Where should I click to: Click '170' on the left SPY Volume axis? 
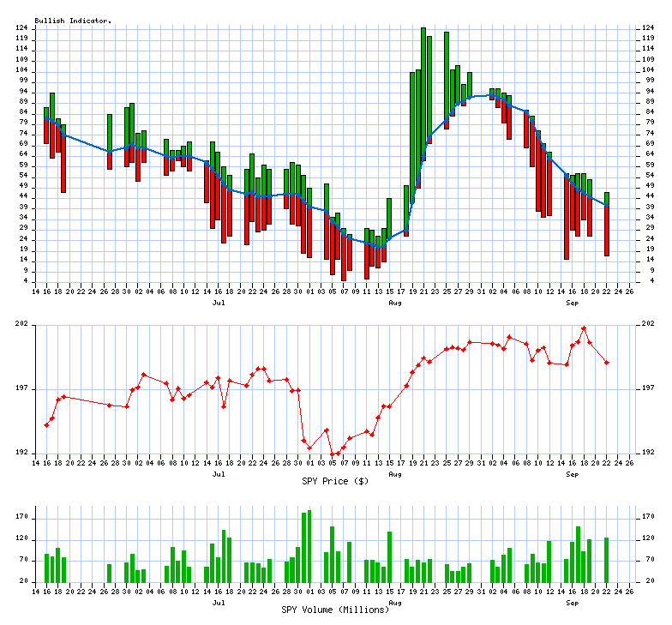click(22, 518)
